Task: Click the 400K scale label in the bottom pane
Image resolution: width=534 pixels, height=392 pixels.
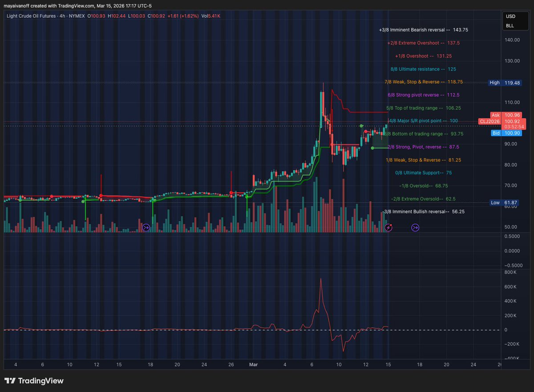Action: [510, 301]
